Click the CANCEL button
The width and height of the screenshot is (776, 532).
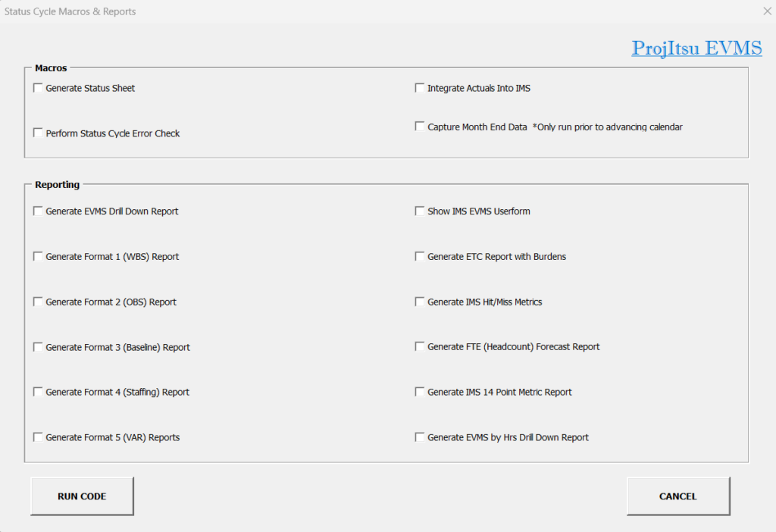pyautogui.click(x=677, y=496)
